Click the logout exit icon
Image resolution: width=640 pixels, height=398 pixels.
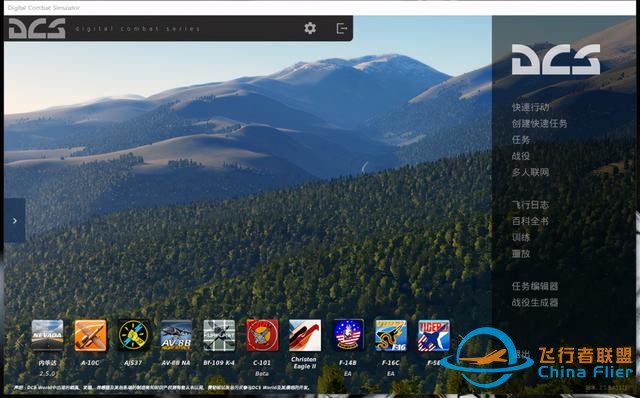pos(342,28)
